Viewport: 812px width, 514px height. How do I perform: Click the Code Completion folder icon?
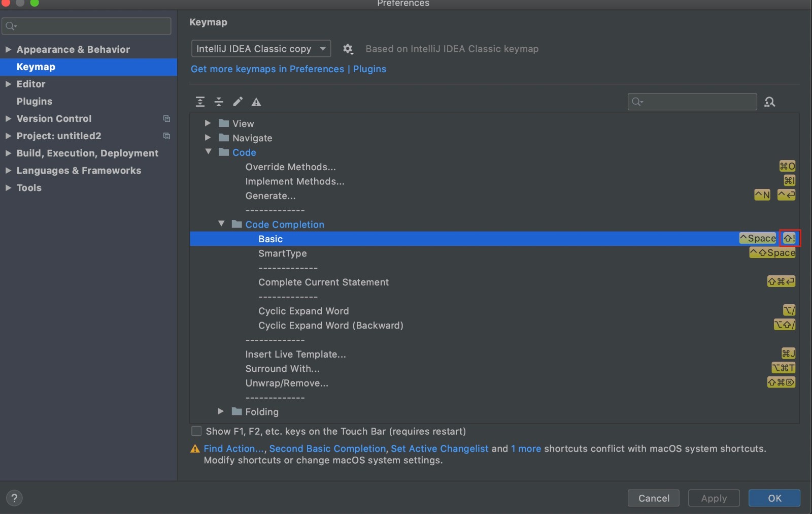pyautogui.click(x=236, y=224)
